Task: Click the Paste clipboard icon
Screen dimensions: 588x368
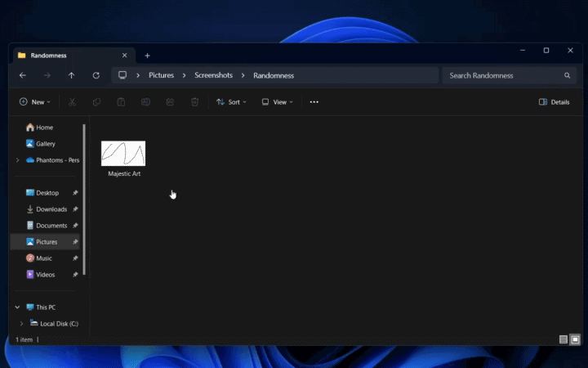Action: pos(121,102)
